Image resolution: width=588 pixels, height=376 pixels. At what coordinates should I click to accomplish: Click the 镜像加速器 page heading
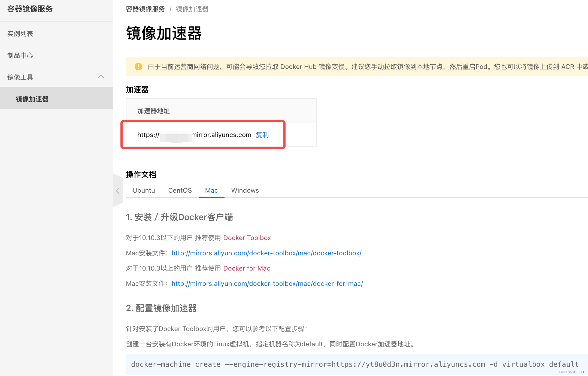164,33
